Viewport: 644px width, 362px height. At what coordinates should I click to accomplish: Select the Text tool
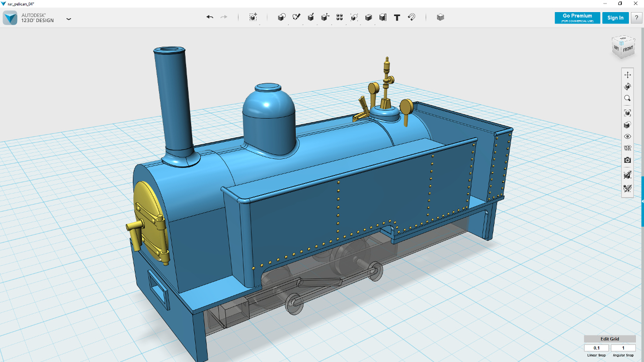point(397,17)
